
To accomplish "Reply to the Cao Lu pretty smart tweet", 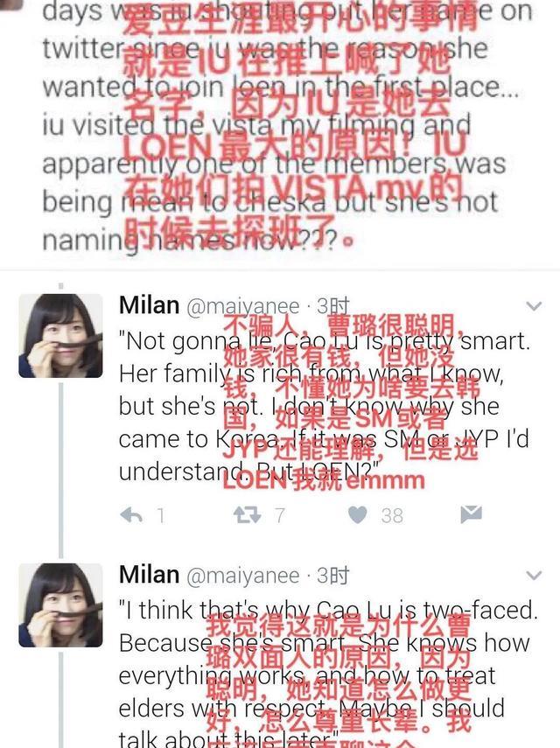I will pos(131,515).
